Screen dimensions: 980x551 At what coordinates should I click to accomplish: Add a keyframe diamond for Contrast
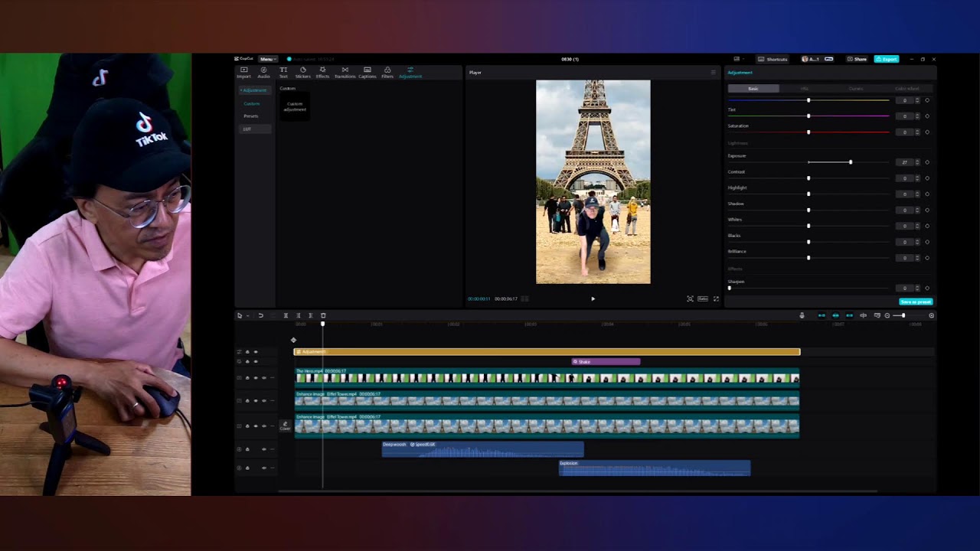(927, 178)
